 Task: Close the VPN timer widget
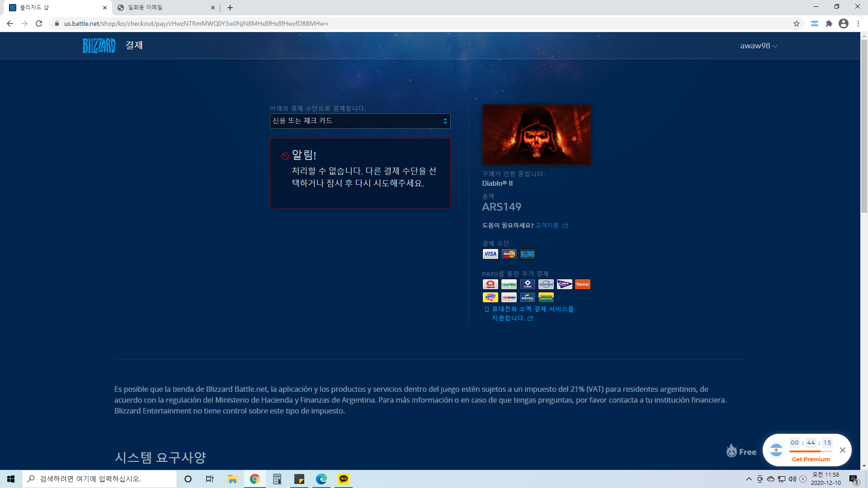(843, 450)
